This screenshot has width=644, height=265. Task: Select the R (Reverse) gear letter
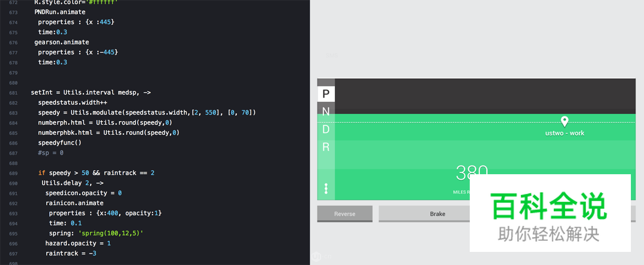tap(326, 147)
